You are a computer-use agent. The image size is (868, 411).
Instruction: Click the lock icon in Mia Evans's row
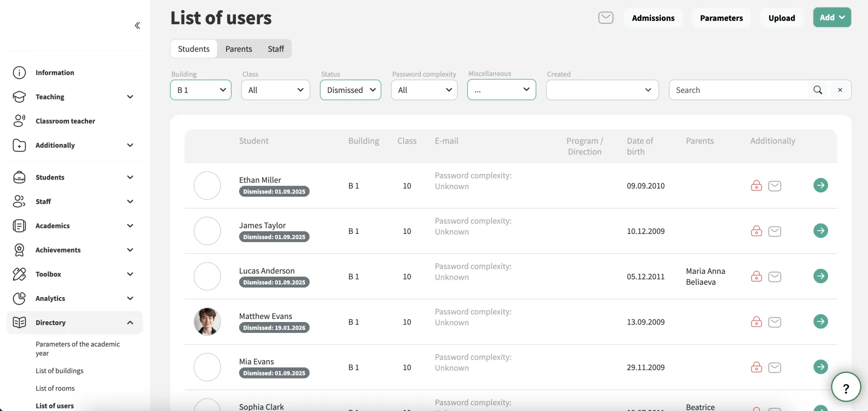point(756,367)
